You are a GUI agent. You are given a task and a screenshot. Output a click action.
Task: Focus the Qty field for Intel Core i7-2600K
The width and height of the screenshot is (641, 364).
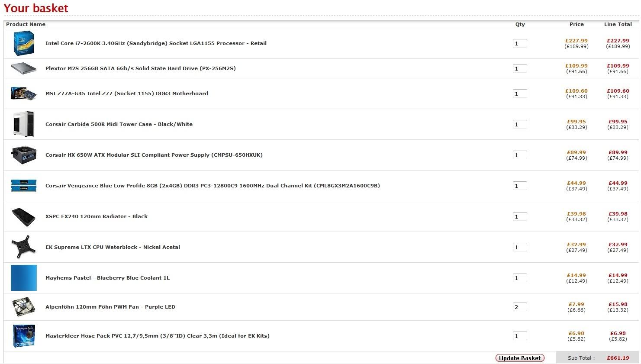(x=520, y=43)
